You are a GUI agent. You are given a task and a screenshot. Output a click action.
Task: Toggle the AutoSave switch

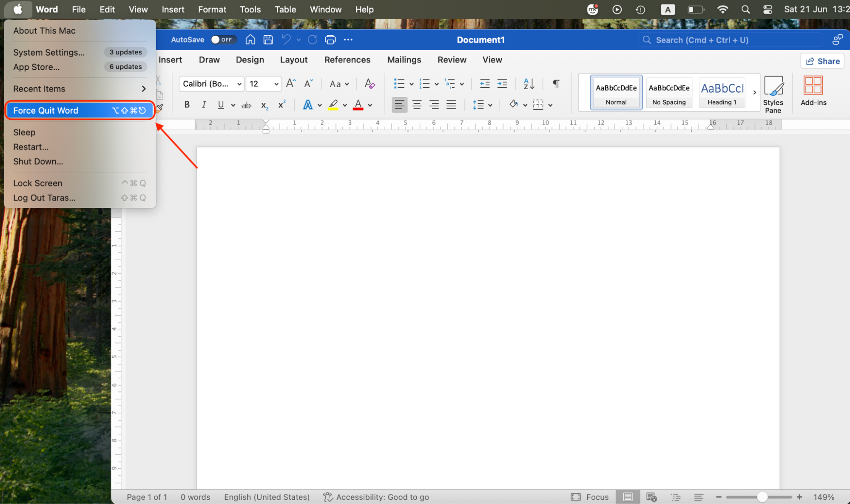click(x=223, y=40)
